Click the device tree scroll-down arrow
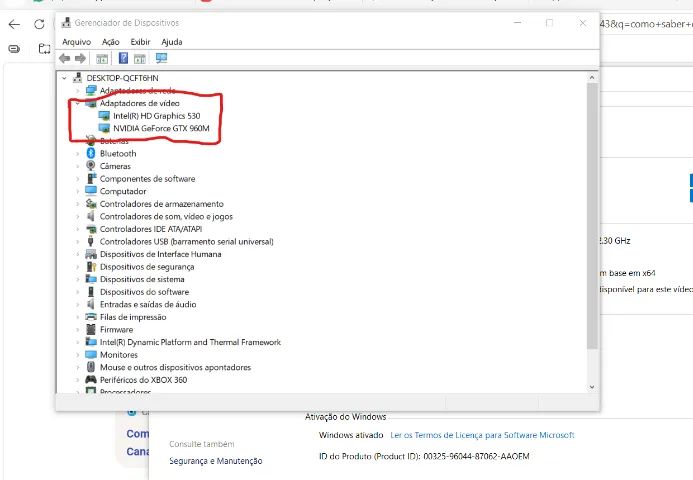Image resolution: width=693 pixels, height=480 pixels. point(592,387)
